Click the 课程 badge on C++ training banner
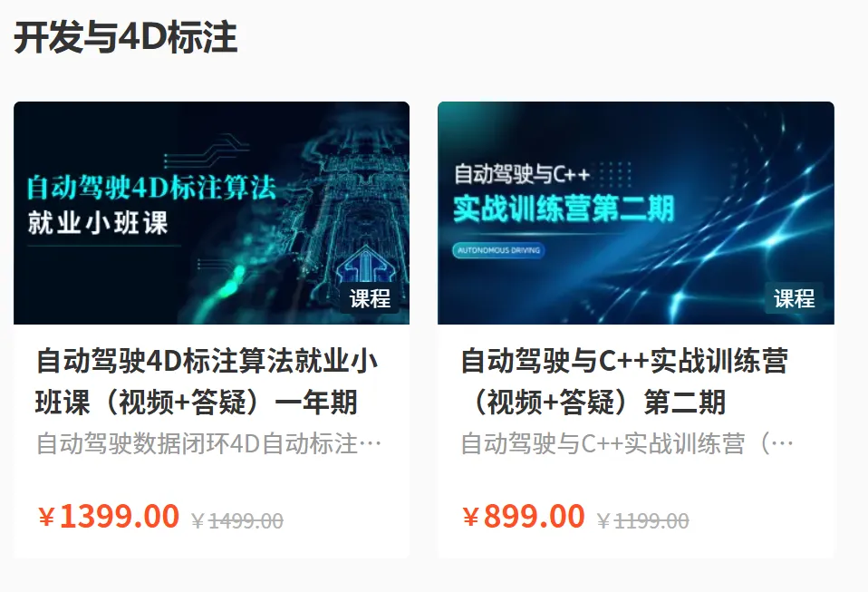The image size is (868, 592). pos(795,299)
